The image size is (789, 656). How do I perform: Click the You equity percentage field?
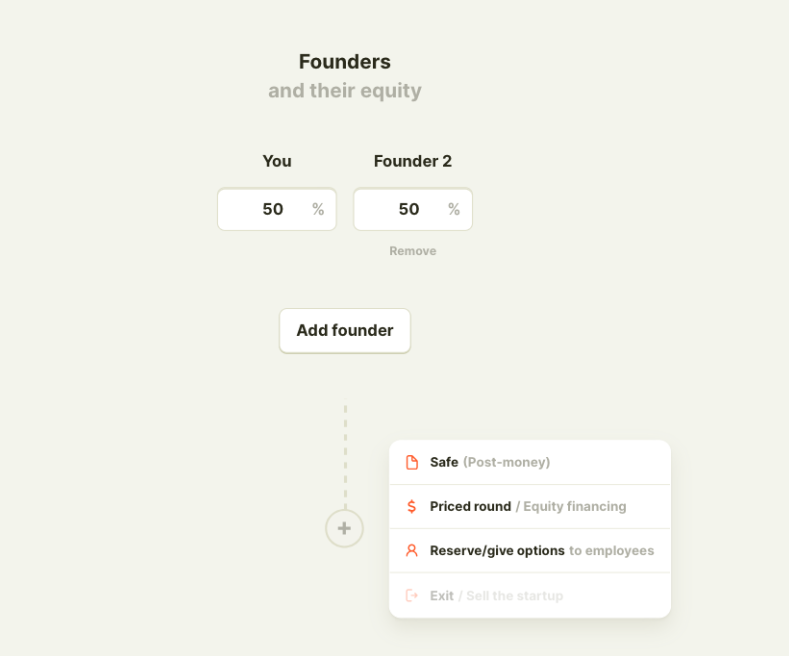(x=267, y=209)
